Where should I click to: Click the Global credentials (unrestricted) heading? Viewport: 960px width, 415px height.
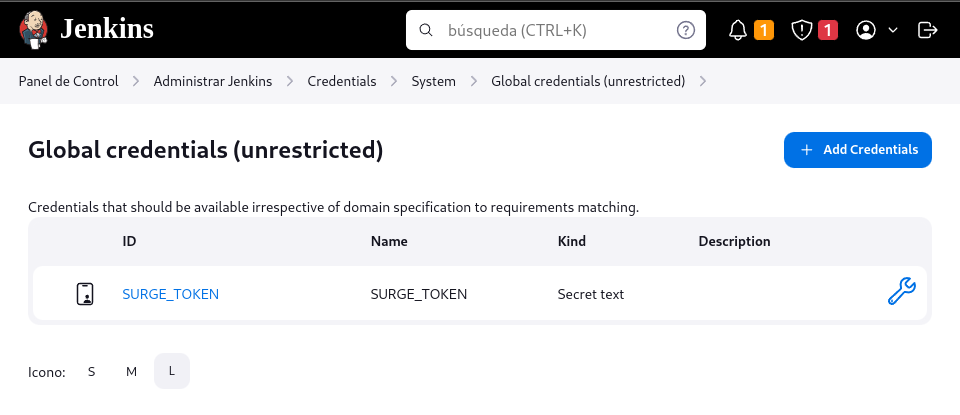(x=206, y=150)
